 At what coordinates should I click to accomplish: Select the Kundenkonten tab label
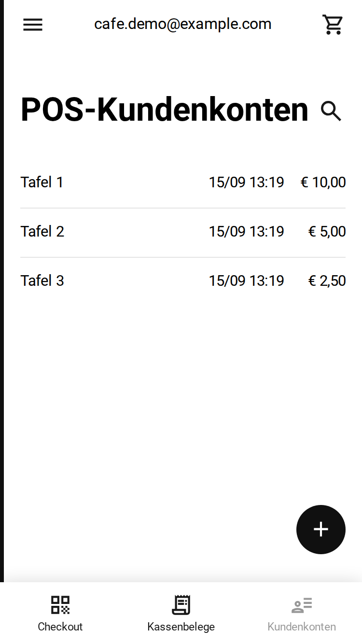click(302, 627)
